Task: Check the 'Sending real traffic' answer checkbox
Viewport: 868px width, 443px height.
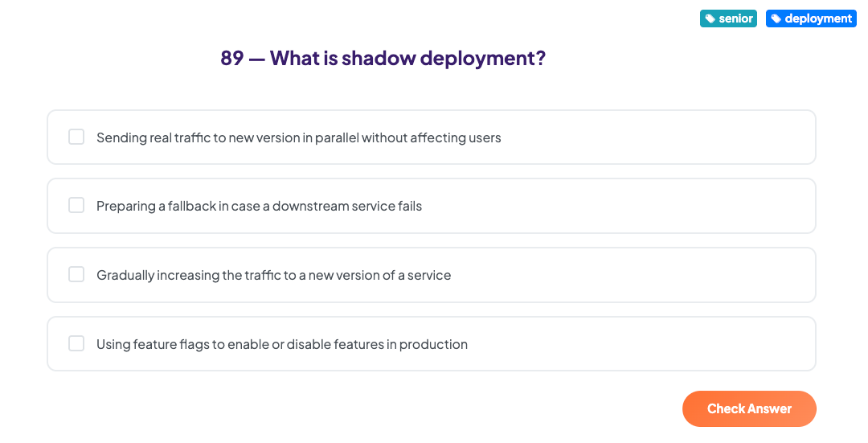Action: click(x=76, y=137)
